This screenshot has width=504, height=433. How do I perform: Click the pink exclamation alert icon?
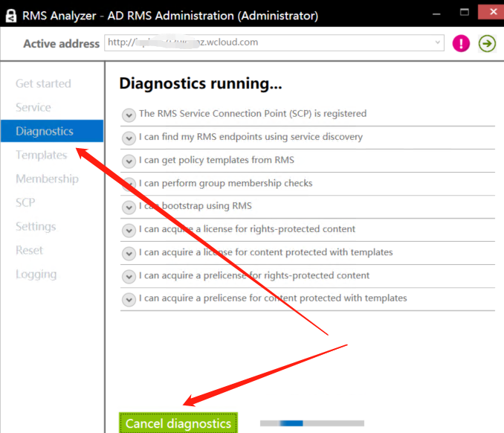pos(461,43)
